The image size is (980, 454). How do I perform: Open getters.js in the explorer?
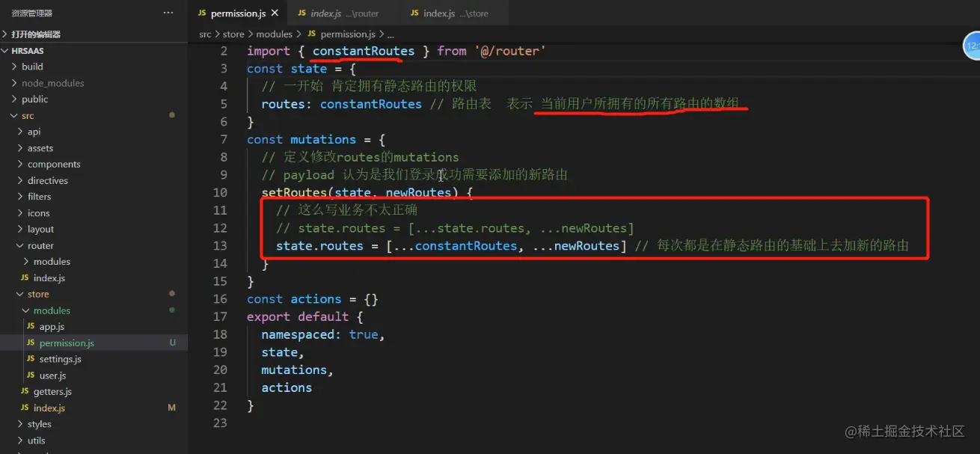pos(94,392)
